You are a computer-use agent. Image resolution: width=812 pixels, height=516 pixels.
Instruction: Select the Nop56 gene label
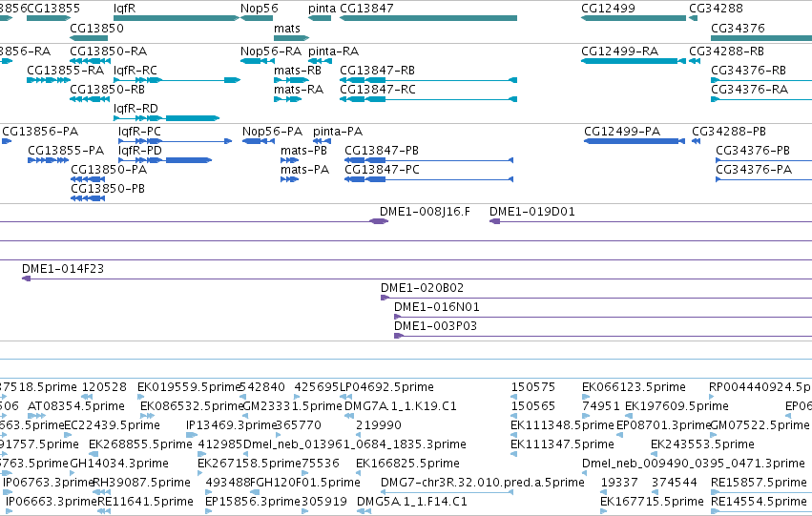(259, 9)
